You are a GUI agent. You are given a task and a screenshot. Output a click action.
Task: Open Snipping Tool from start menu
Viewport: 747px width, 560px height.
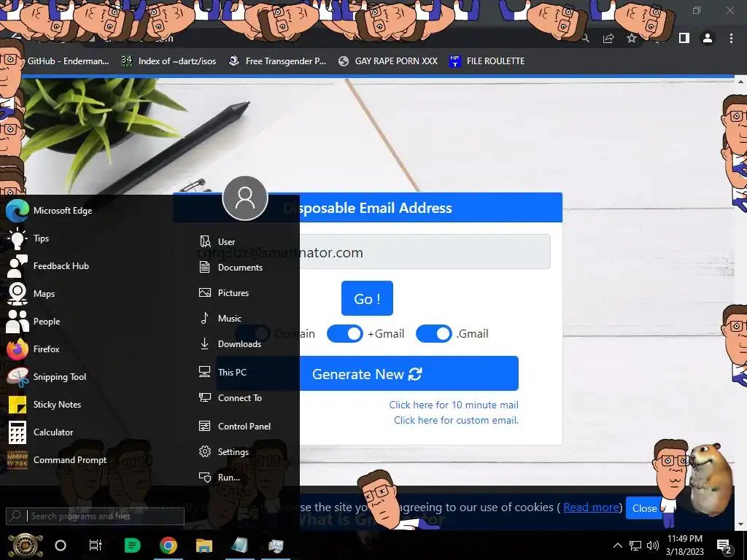pos(46,377)
